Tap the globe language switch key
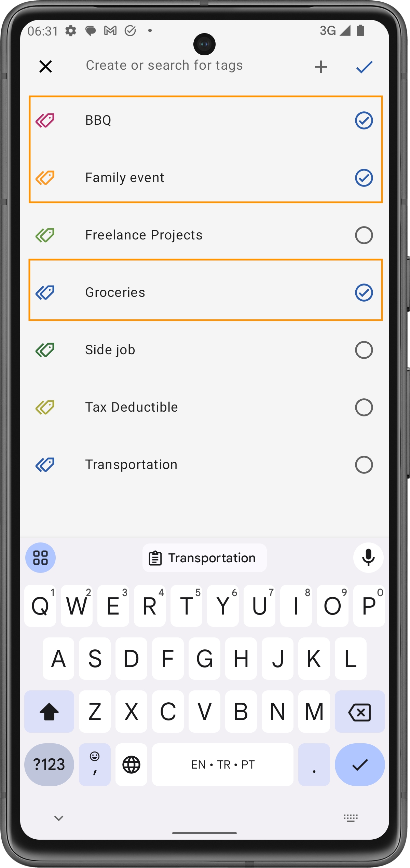 [131, 764]
